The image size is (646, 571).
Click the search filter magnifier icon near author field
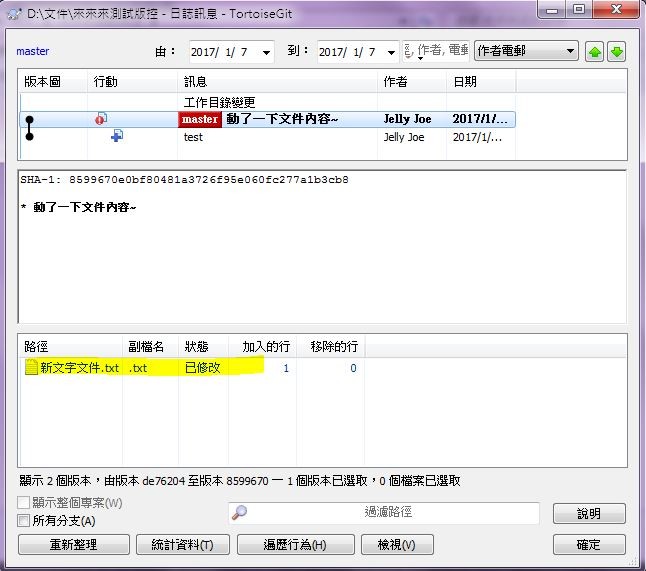click(x=409, y=52)
